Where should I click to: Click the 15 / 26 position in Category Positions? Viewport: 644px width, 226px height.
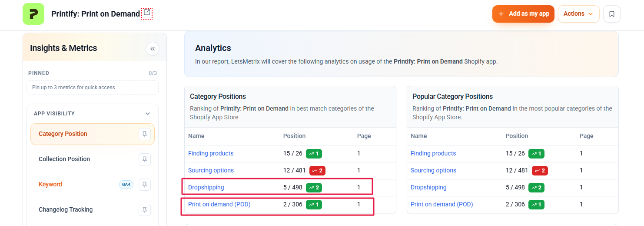[x=293, y=153]
